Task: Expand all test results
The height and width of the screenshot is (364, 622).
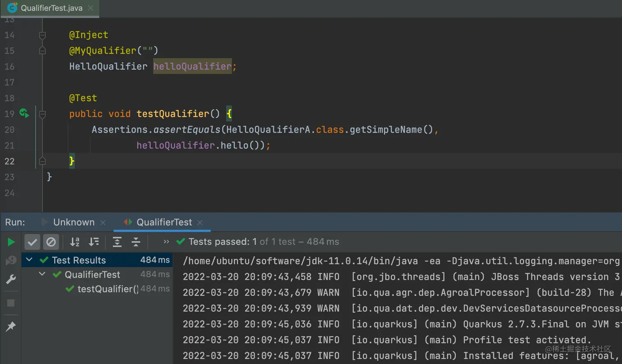Action: point(117,242)
